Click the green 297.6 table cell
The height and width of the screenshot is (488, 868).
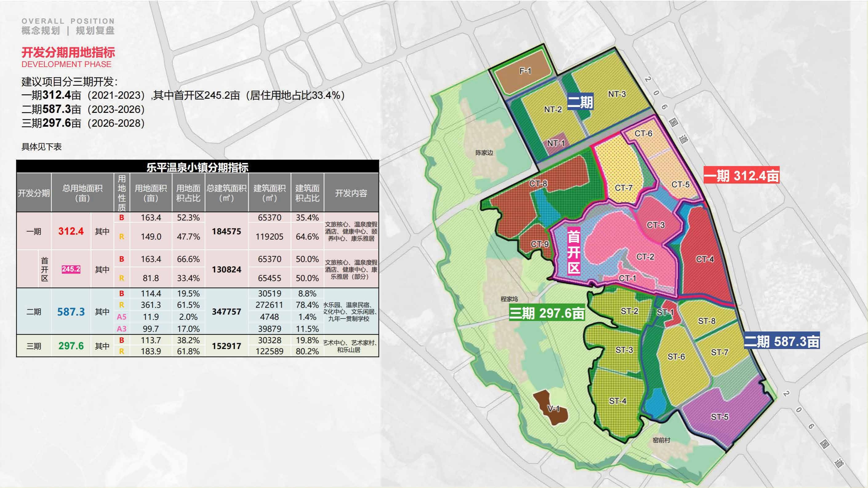71,346
